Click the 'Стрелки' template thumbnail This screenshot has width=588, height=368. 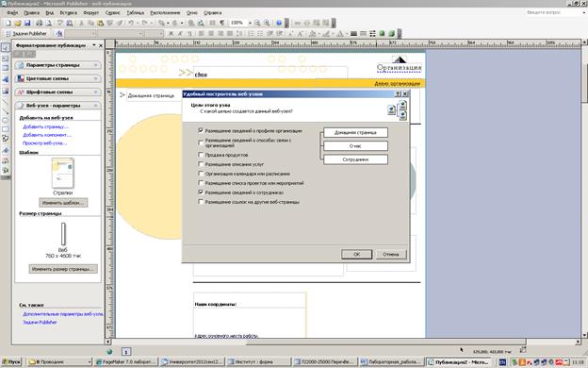62,173
